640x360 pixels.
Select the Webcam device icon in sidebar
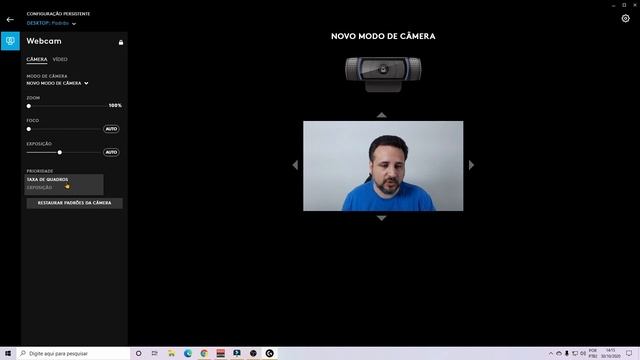tap(10, 41)
